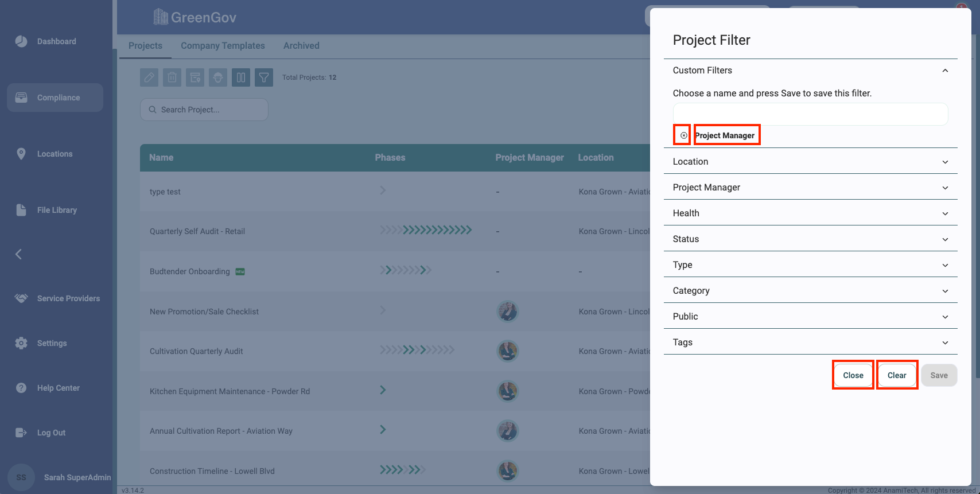Click the phase chevron for Annual Cultivation Report
The image size is (980, 494).
(383, 430)
